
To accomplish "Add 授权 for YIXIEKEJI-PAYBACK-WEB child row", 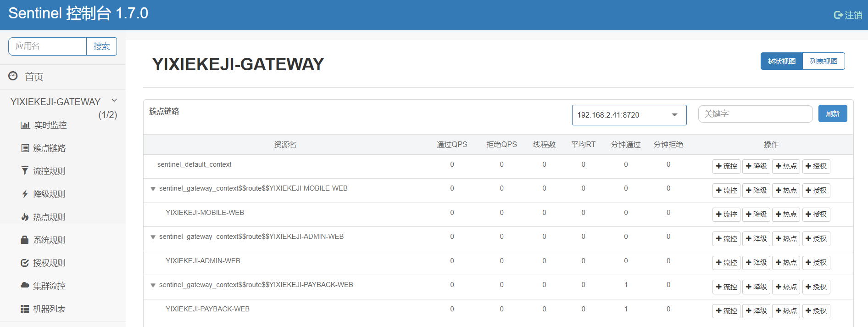I will pyautogui.click(x=816, y=311).
